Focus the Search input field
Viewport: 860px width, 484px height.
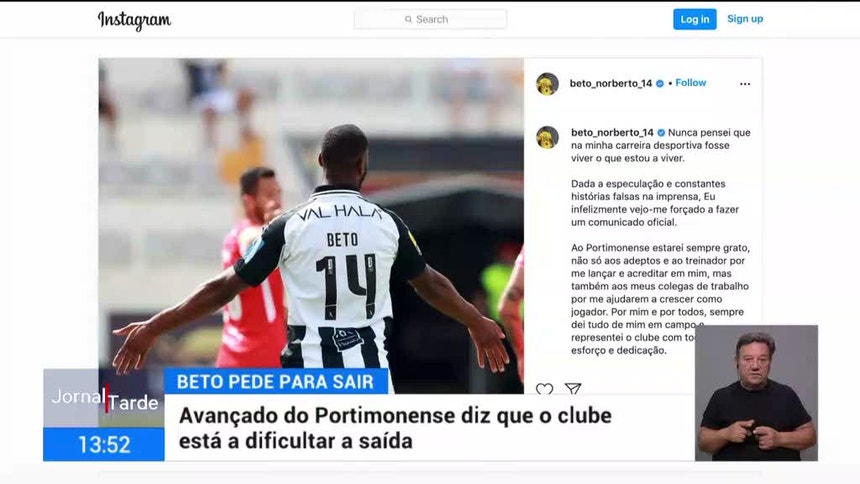pyautogui.click(x=431, y=19)
